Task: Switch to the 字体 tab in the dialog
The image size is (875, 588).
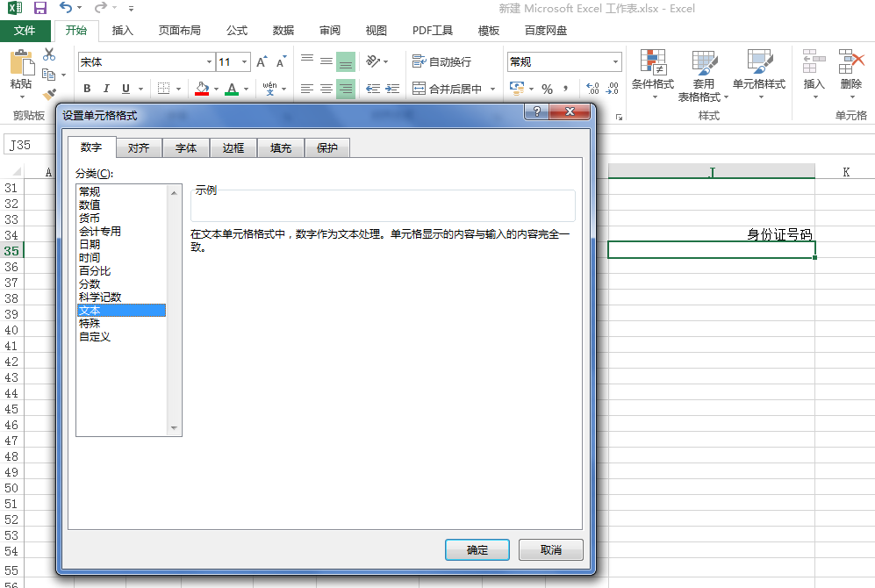Action: tap(186, 147)
